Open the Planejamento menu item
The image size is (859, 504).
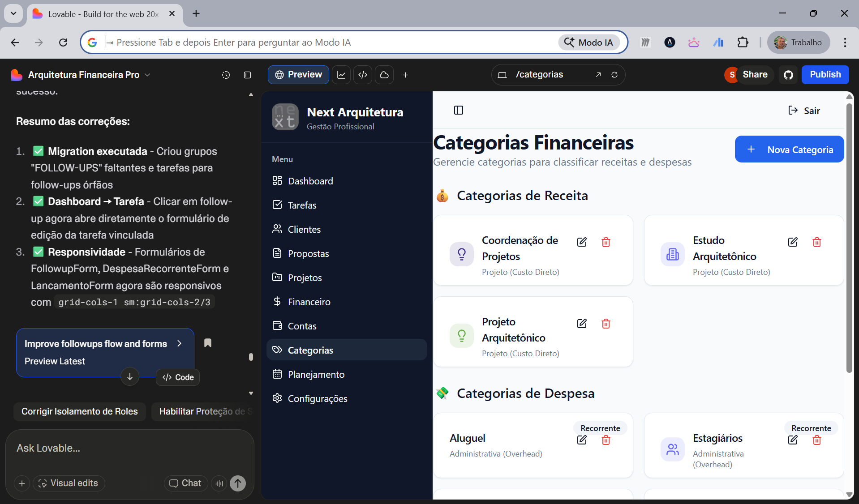pos(316,374)
